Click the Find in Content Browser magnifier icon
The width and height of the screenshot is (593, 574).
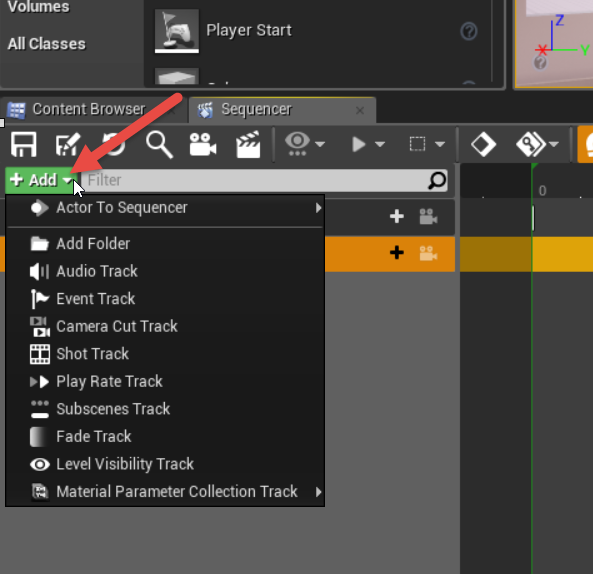(159, 144)
